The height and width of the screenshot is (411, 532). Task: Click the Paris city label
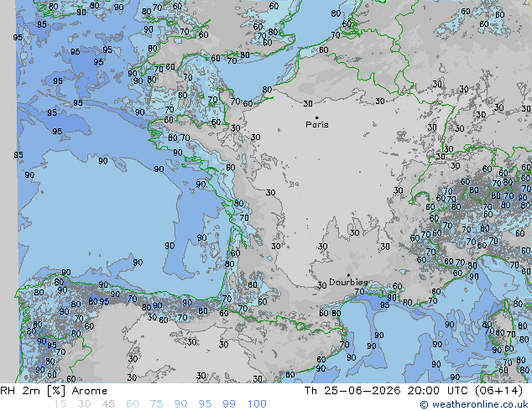(x=317, y=125)
